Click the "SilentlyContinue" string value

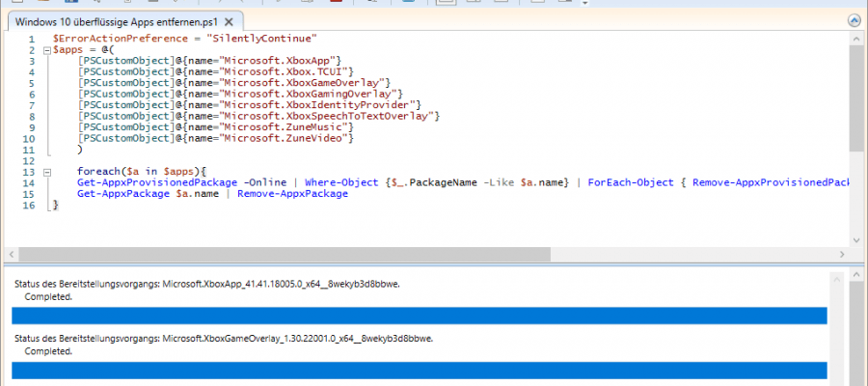point(266,39)
